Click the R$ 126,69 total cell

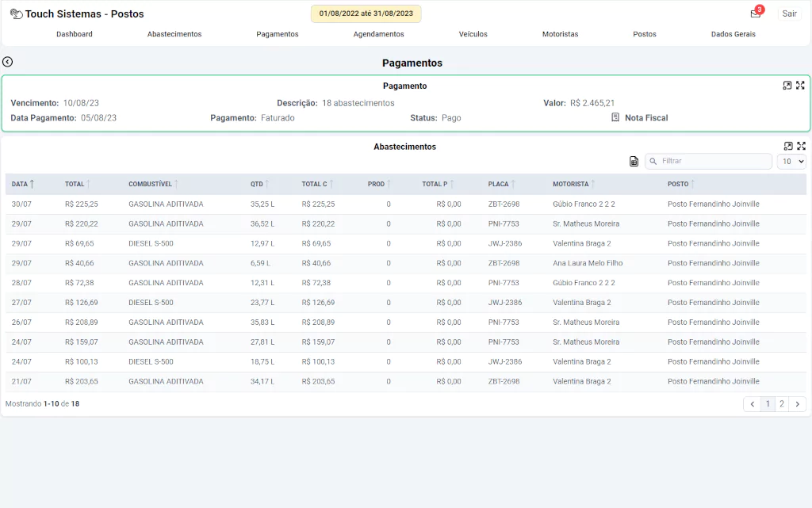82,303
